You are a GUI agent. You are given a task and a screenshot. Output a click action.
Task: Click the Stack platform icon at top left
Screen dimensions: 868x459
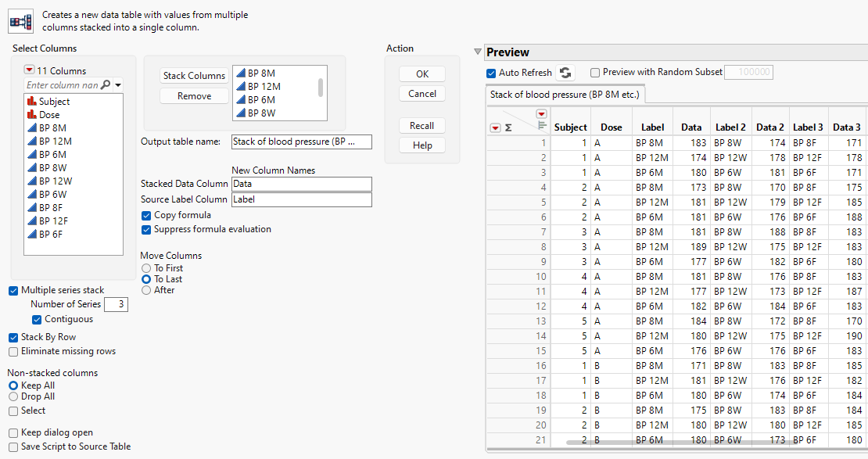(x=20, y=22)
